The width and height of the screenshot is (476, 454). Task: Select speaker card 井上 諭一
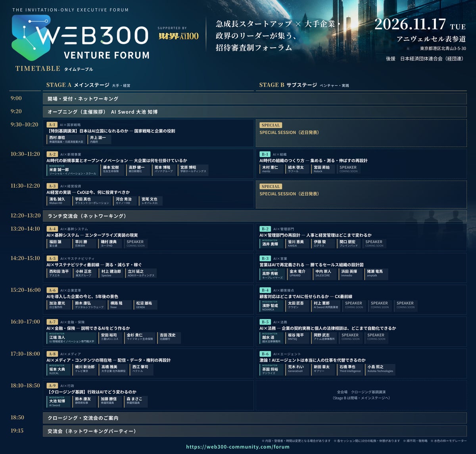99,139
